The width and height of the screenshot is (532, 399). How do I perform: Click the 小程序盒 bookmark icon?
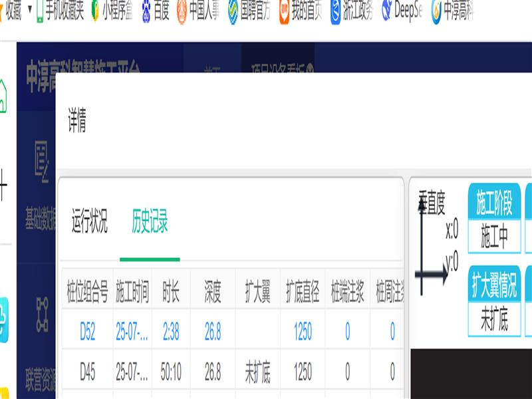[x=95, y=11]
